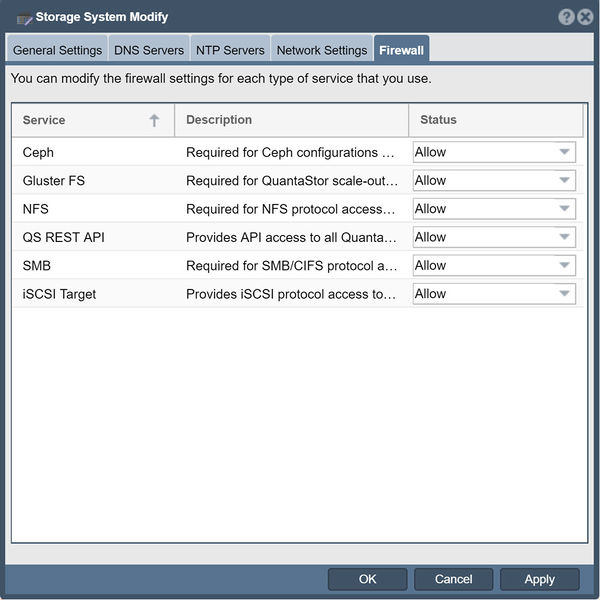Expand the Gluster FS status dropdown
600x600 pixels.
[x=494, y=180]
